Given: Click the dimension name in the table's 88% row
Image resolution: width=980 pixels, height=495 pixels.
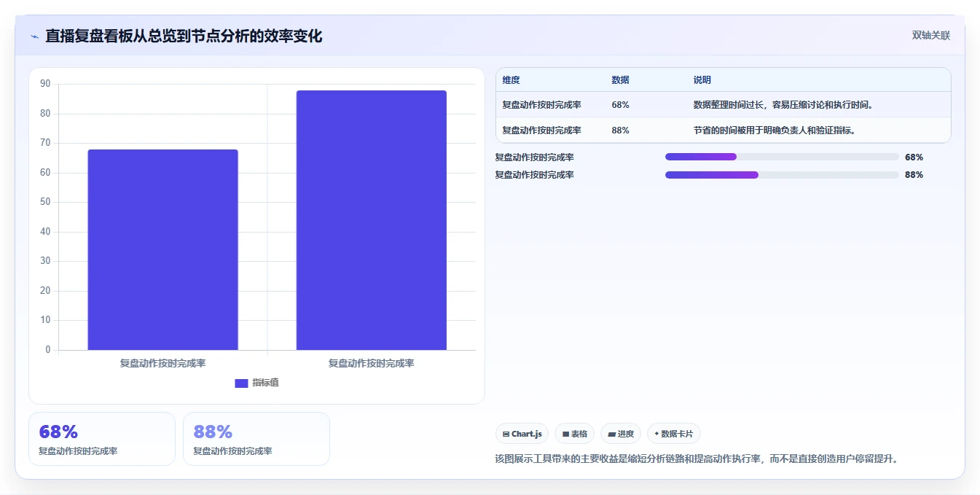Looking at the screenshot, I should 541,130.
